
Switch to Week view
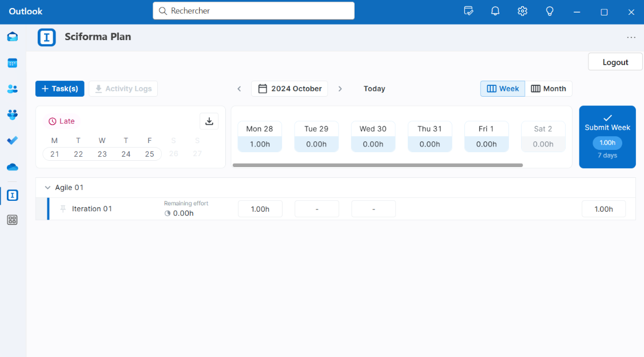[503, 89]
